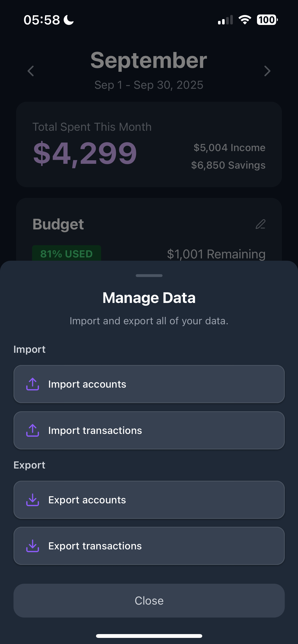The width and height of the screenshot is (298, 644).
Task: Click the Budget edit pencil icon
Action: pyautogui.click(x=261, y=224)
